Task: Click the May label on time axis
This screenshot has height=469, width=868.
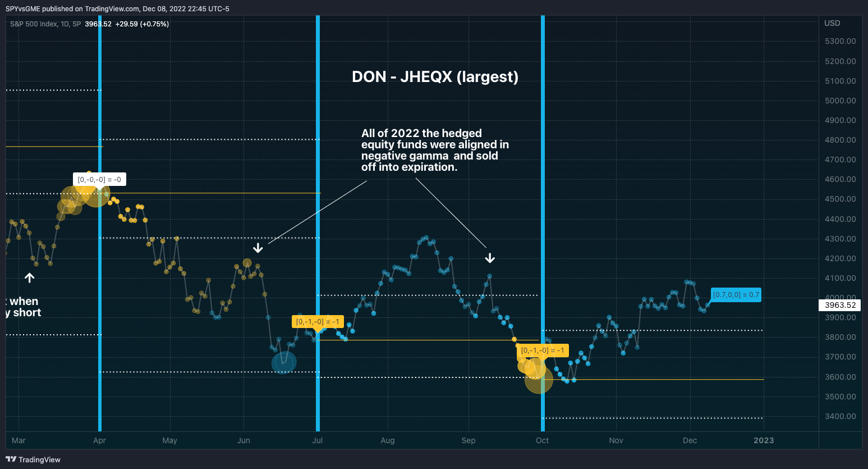Action: point(169,440)
